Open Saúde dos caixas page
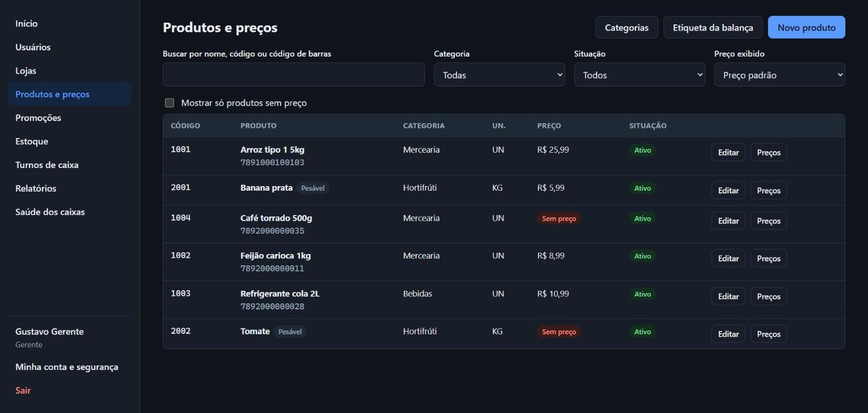 (70, 212)
